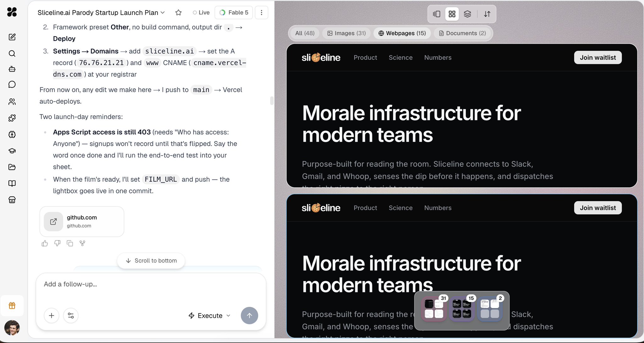Click Numbers in the first webpage preview

point(438,58)
